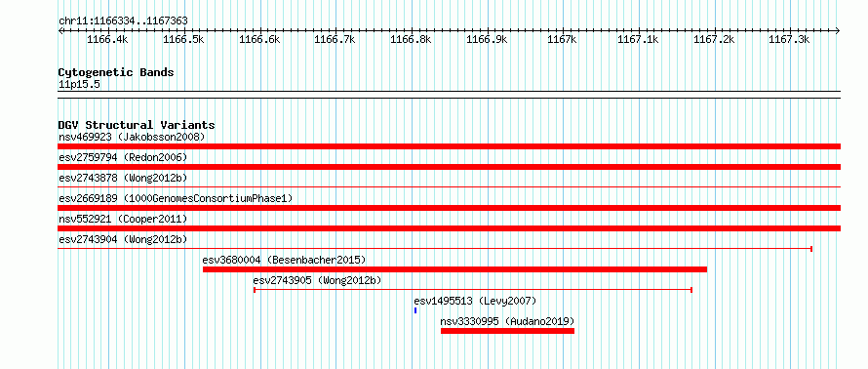868x369 pixels.
Task: Open nsv3330995 (Audano2019) variant label
Action: tap(507, 321)
